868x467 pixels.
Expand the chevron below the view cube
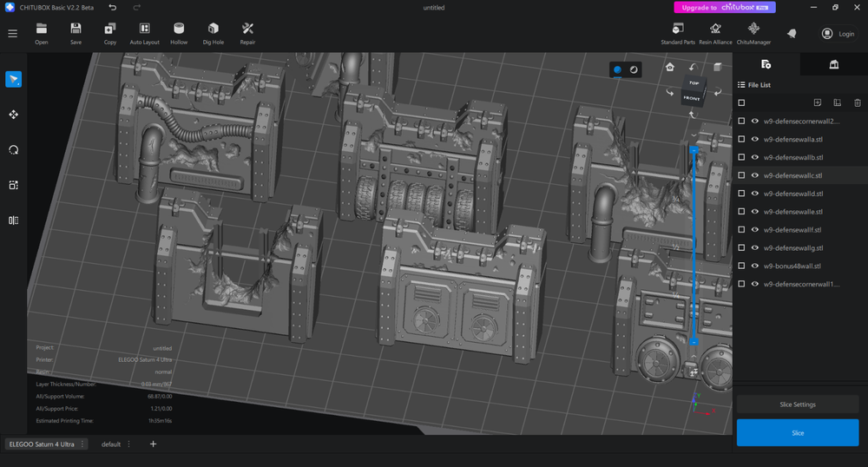pyautogui.click(x=694, y=135)
